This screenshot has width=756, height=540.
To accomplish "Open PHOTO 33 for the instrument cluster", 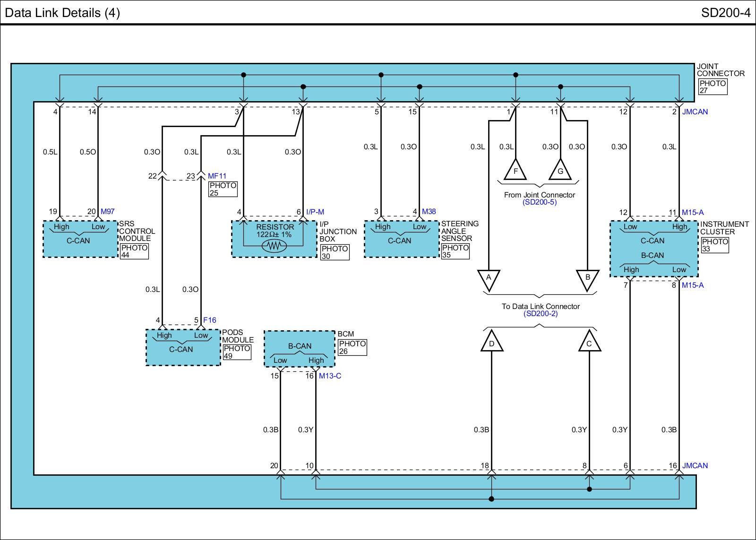I will 715,245.
